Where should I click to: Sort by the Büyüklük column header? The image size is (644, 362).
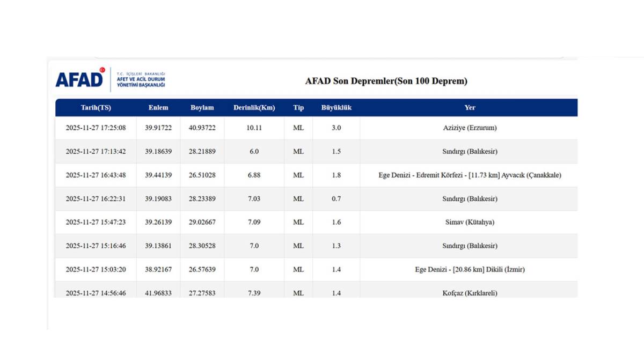pos(336,108)
